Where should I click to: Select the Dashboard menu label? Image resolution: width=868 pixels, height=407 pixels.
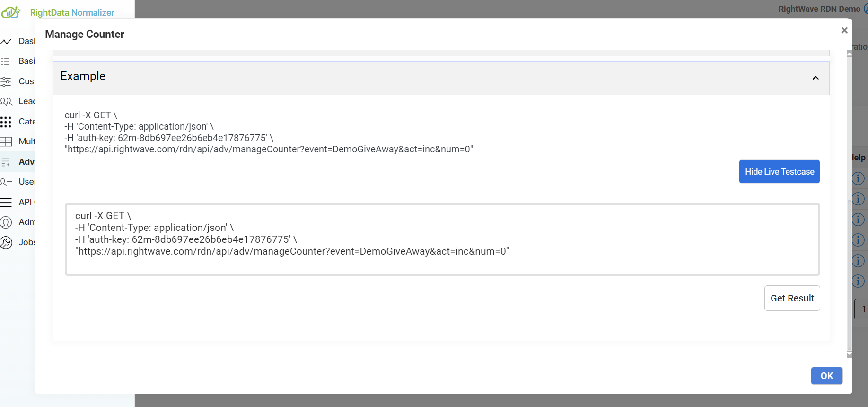click(x=27, y=41)
